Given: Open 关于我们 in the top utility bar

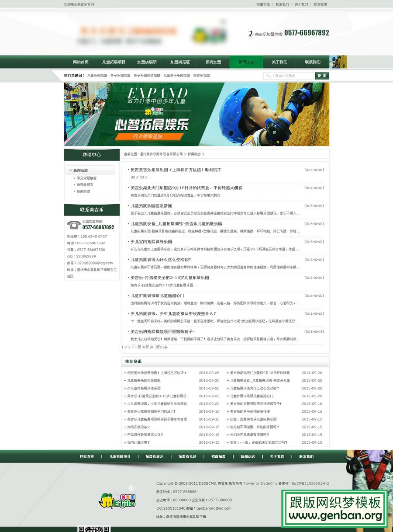Looking at the screenshot, I should click(301, 4).
